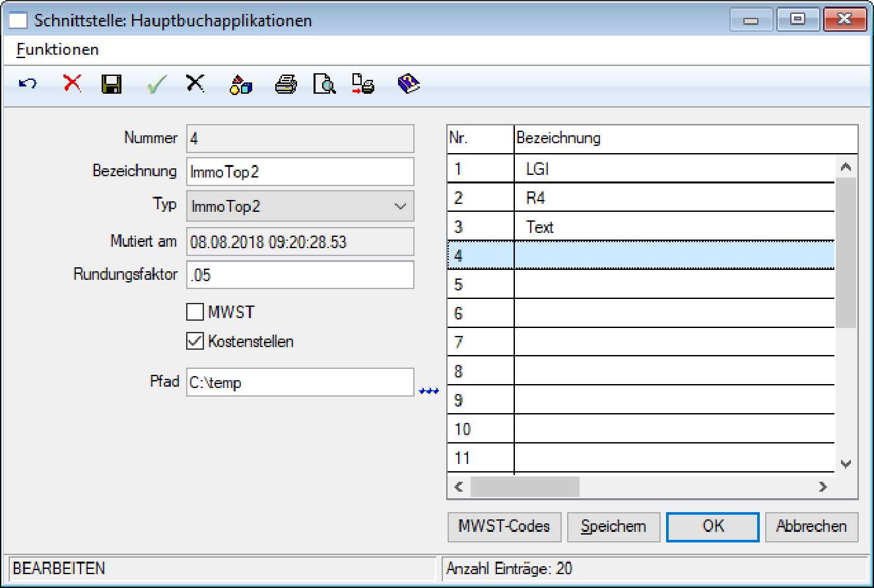Click the blue undo arrow icon

tap(28, 84)
